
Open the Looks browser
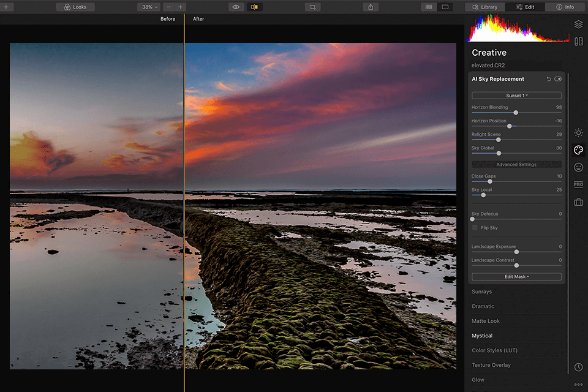[x=75, y=7]
